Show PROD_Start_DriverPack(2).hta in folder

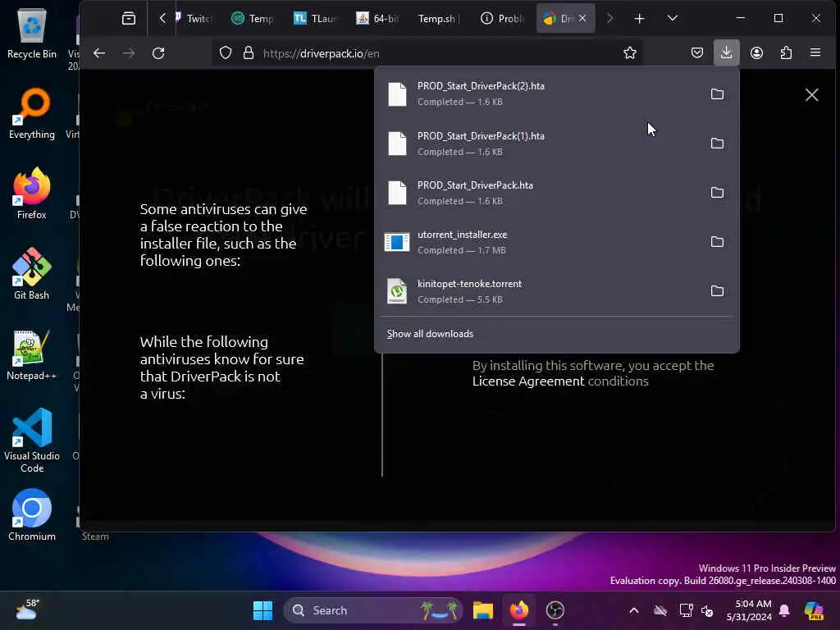click(x=717, y=94)
